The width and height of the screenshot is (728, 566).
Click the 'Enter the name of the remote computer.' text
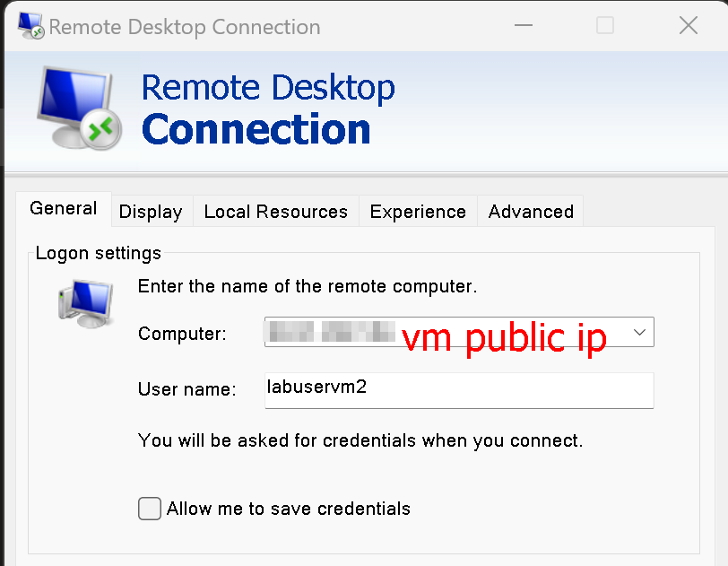coord(308,286)
